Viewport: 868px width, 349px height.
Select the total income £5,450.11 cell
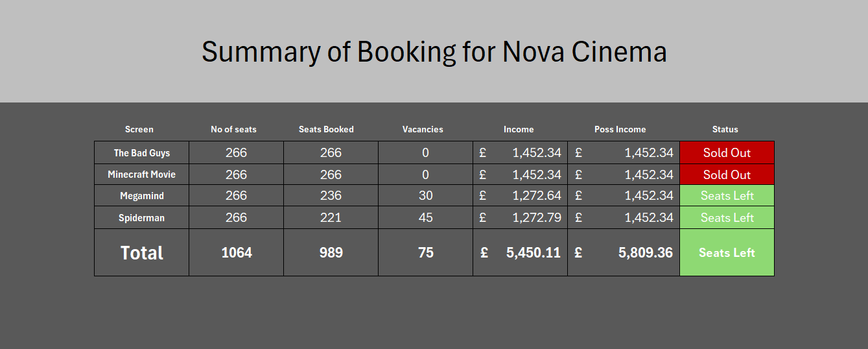pos(520,252)
